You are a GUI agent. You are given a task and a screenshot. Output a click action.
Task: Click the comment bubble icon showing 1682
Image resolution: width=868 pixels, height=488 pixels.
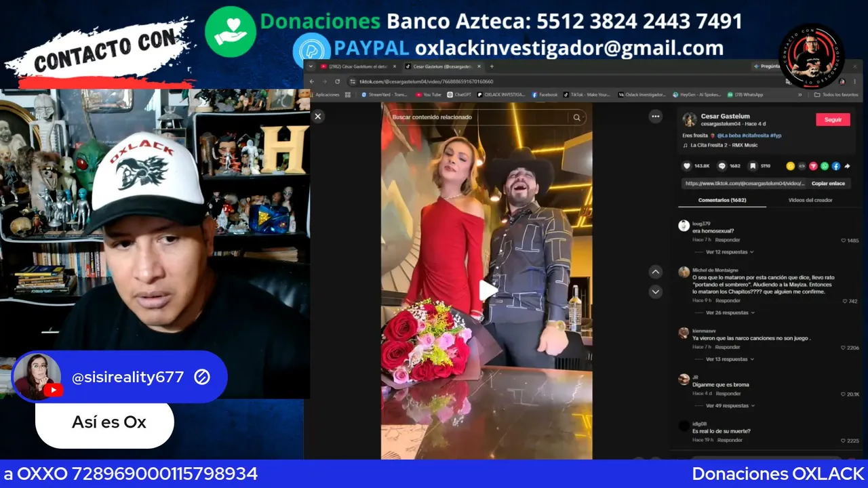pyautogui.click(x=722, y=166)
